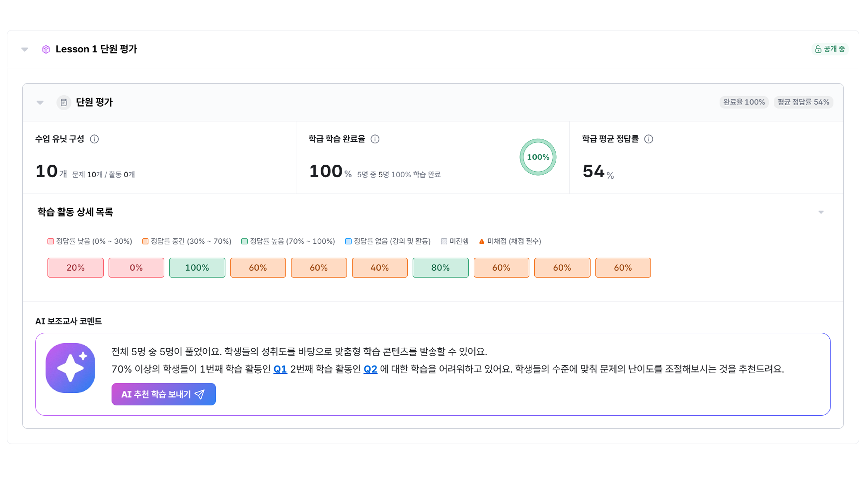
Task: Open the 40% activity box
Action: 380,268
